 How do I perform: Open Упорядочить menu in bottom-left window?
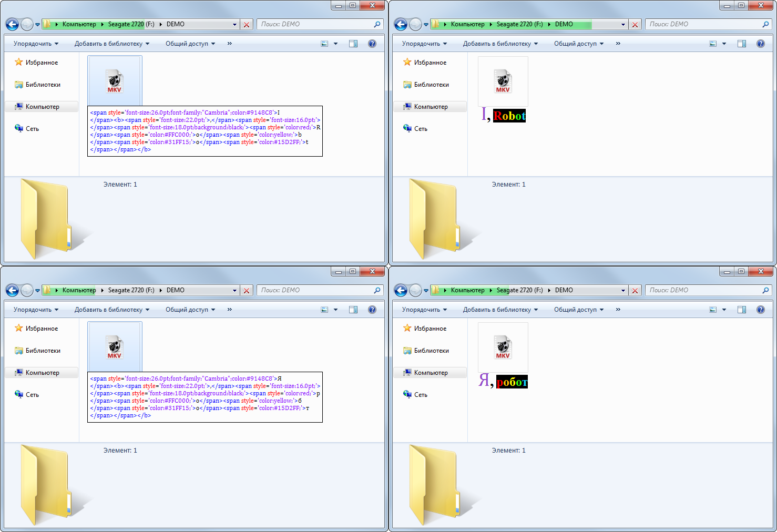click(x=36, y=310)
